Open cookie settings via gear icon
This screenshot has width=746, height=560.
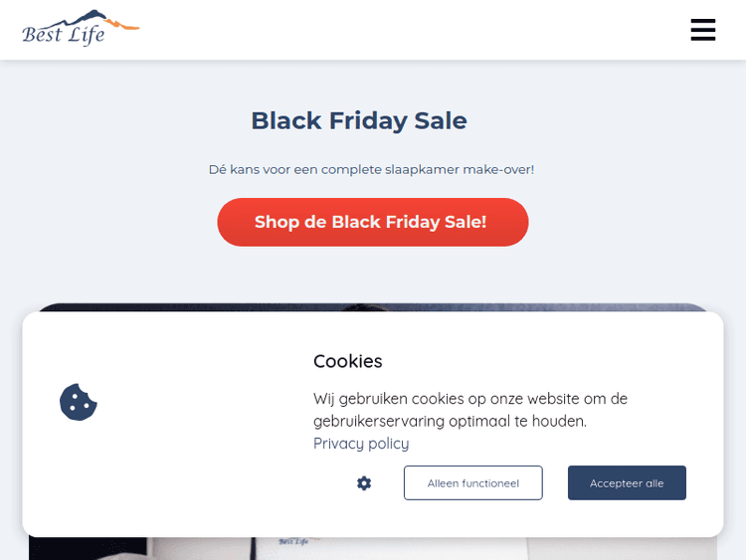coord(364,483)
